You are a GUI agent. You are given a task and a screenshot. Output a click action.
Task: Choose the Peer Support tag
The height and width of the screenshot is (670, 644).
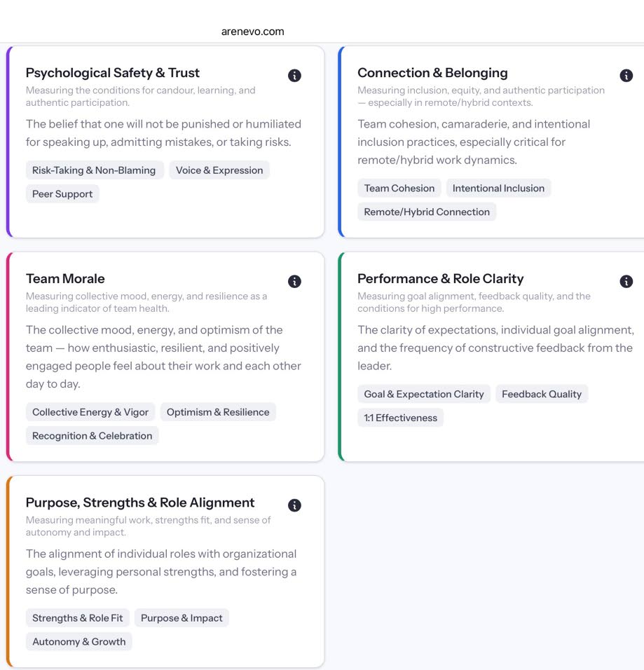pyautogui.click(x=62, y=194)
